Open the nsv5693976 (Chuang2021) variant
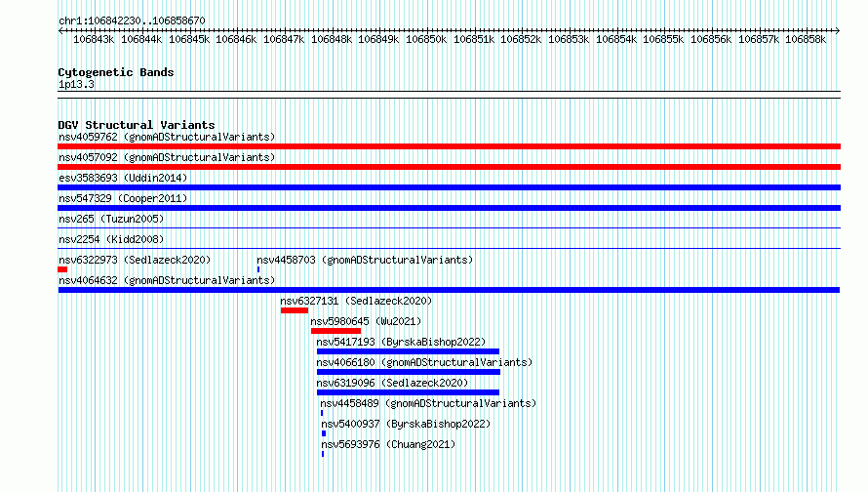The height and width of the screenshot is (492, 868). click(x=388, y=444)
